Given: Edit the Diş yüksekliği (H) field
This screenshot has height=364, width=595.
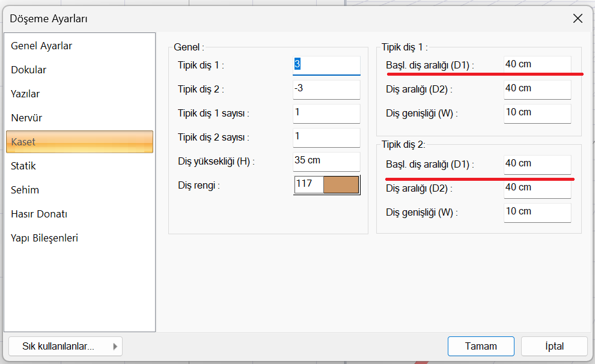Looking at the screenshot, I should tap(326, 161).
